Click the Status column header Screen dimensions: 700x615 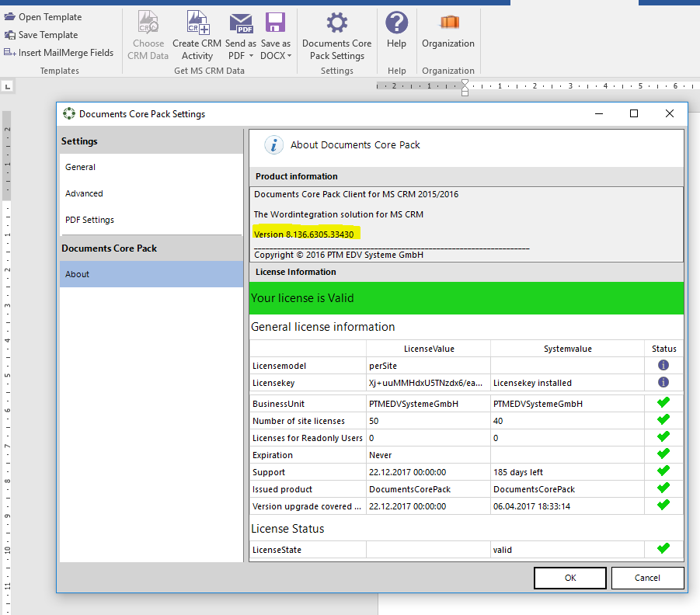(x=663, y=349)
